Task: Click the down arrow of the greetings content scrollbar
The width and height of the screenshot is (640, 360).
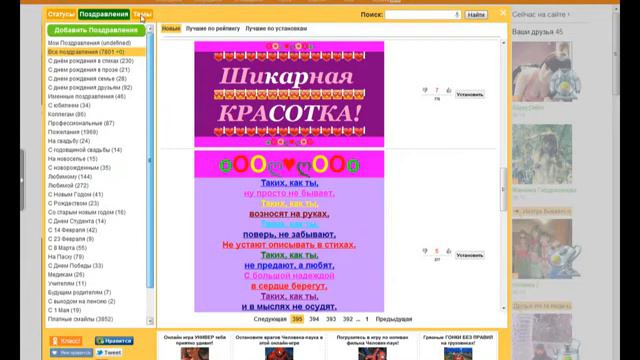Action: click(503, 308)
